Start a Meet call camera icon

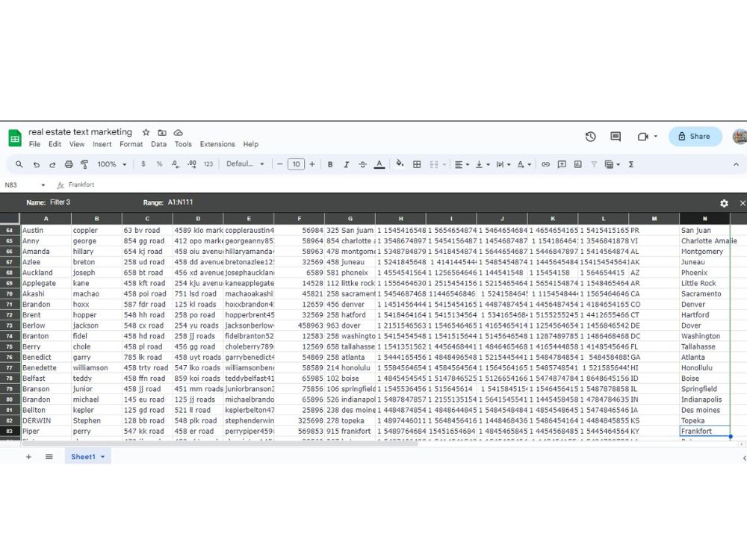[643, 137]
